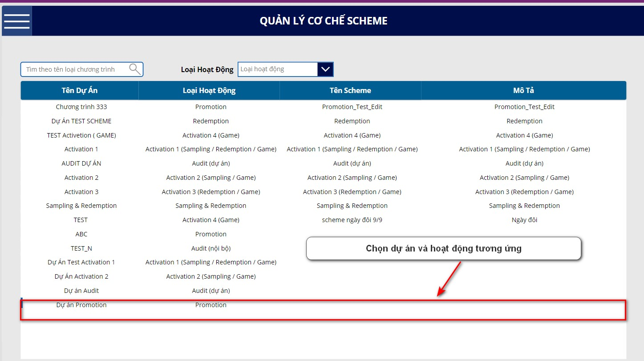Click the scheme name 'scheme ngày đôi 9/9'
This screenshot has width=644, height=361.
pyautogui.click(x=352, y=220)
